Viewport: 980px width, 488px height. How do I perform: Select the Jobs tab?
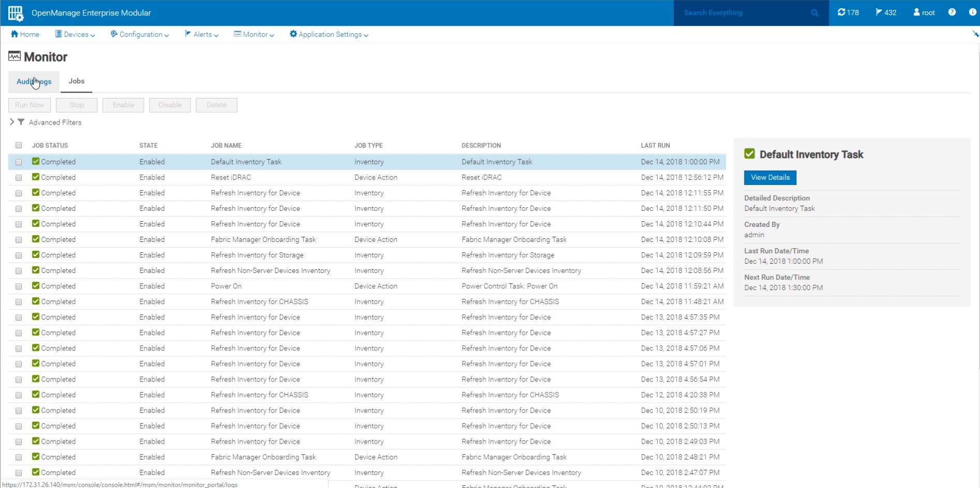tap(76, 81)
